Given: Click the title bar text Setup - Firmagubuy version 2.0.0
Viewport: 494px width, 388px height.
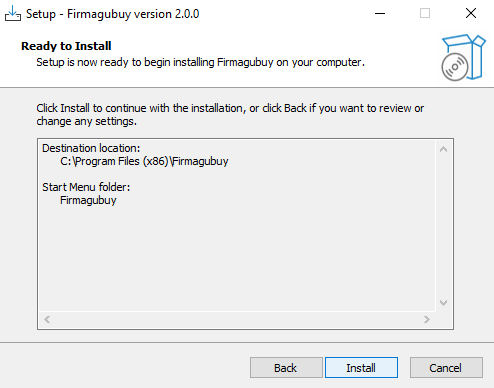Looking at the screenshot, I should point(113,14).
